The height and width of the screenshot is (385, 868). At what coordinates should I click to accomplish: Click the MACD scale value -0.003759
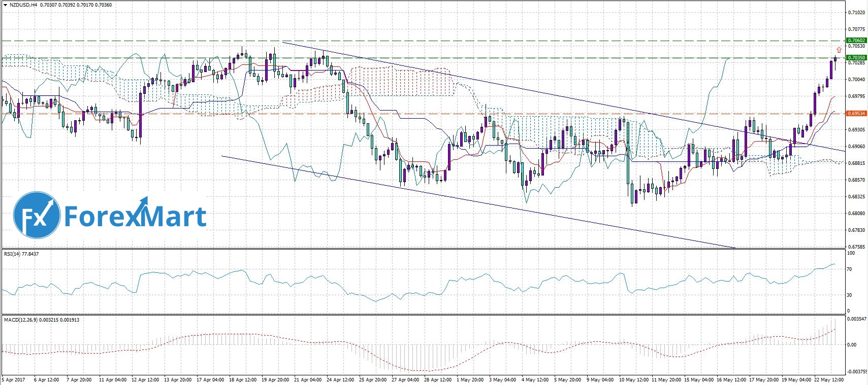(857, 371)
